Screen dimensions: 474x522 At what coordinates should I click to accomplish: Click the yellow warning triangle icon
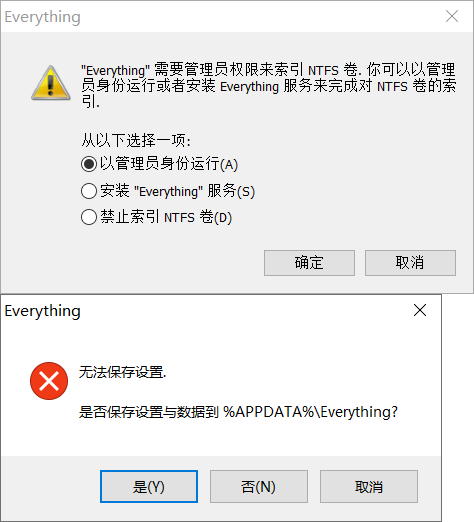(x=51, y=83)
